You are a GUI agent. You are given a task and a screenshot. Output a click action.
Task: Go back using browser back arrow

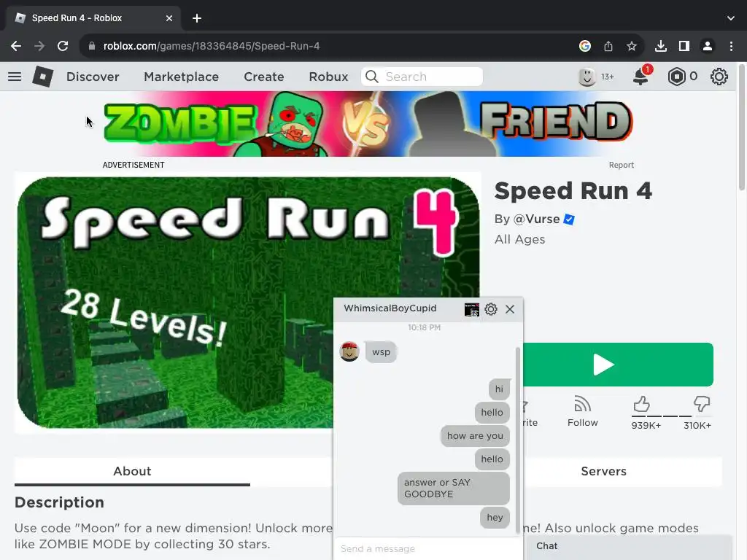coord(16,46)
